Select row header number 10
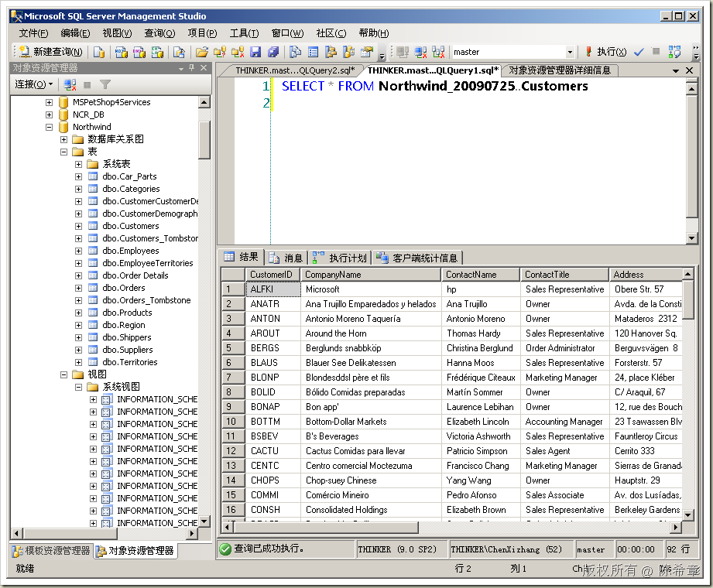 (233, 422)
